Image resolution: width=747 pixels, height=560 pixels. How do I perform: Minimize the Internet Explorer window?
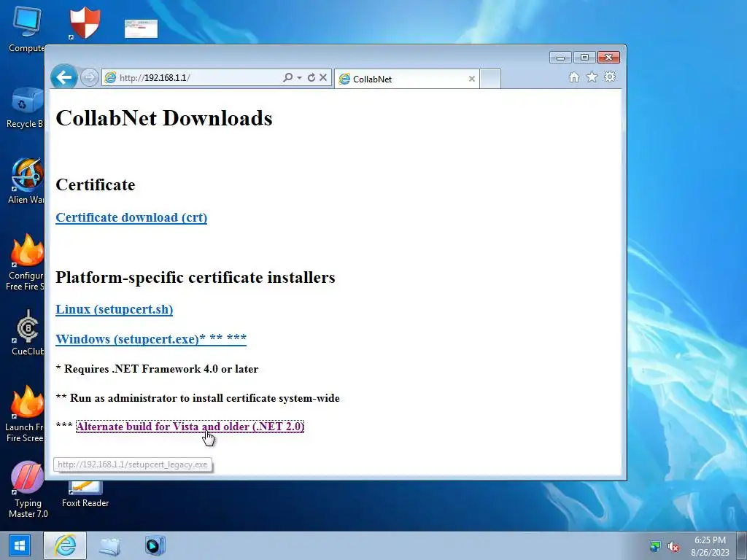(560, 58)
